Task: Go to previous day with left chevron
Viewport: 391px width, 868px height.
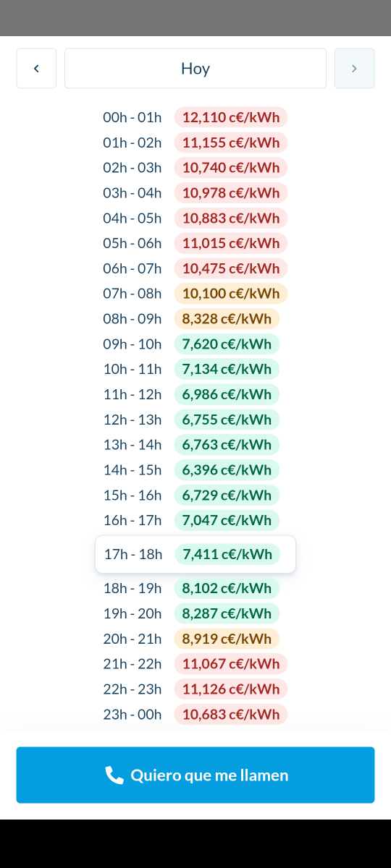Action: [x=36, y=69]
